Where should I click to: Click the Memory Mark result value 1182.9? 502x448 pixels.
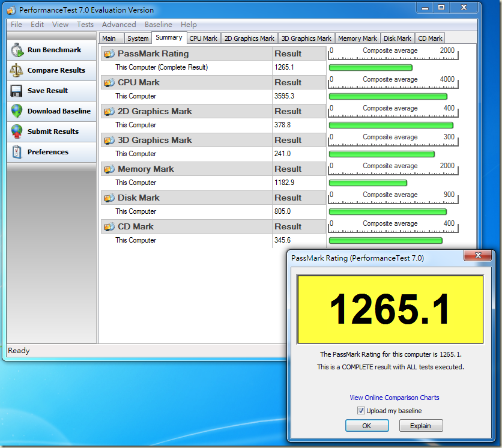point(284,183)
